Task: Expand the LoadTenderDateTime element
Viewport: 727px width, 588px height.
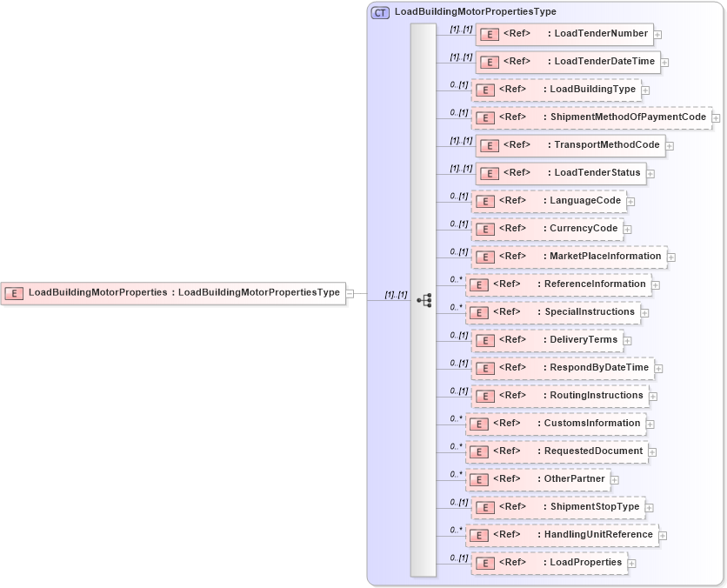Action: pos(666,62)
